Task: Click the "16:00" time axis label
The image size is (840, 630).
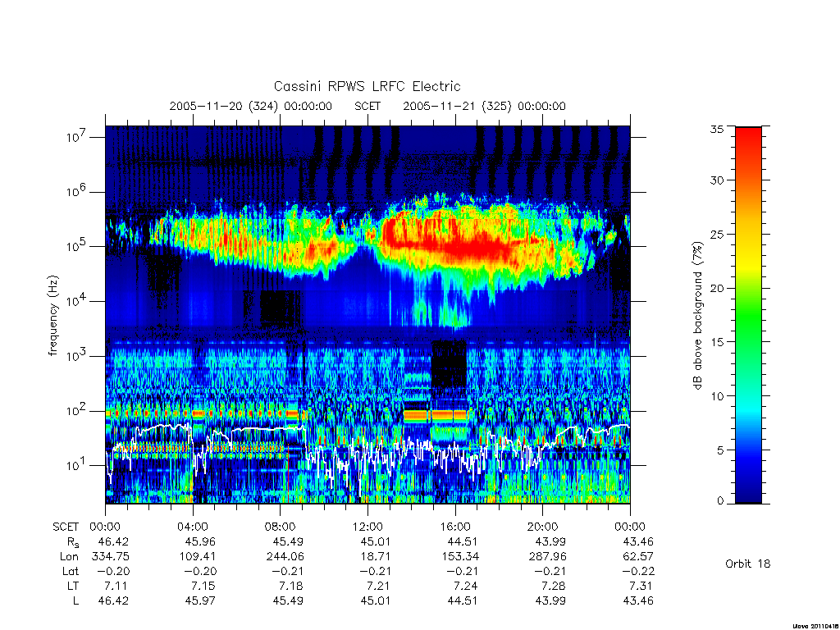Action: (x=454, y=527)
